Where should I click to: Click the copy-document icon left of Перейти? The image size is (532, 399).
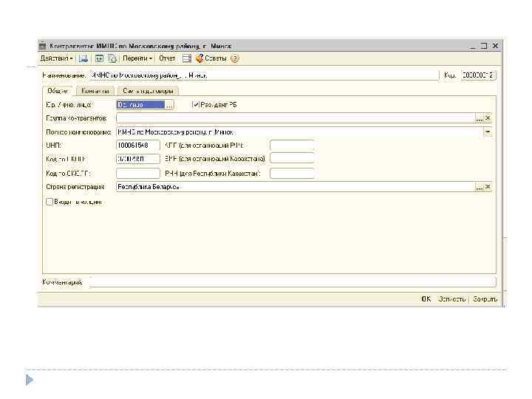click(112, 58)
